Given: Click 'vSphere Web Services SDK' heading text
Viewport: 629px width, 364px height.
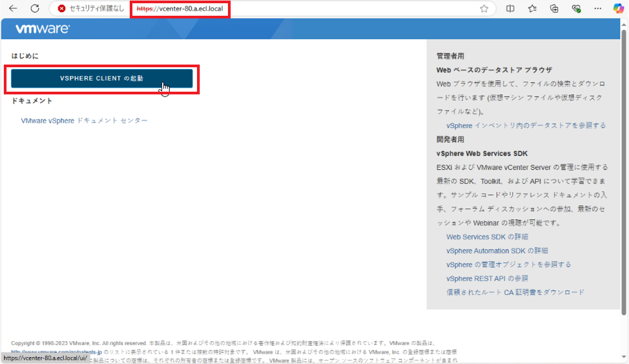Looking at the screenshot, I should pyautogui.click(x=482, y=154).
